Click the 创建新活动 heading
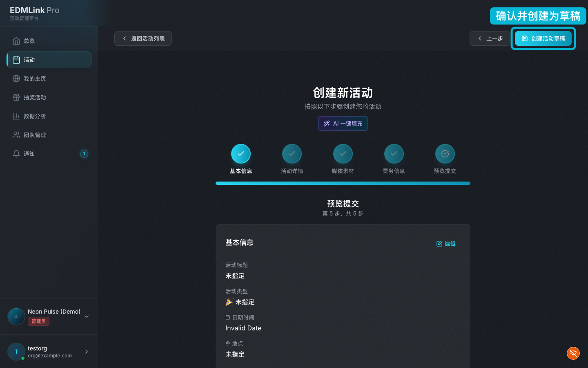 (x=343, y=93)
